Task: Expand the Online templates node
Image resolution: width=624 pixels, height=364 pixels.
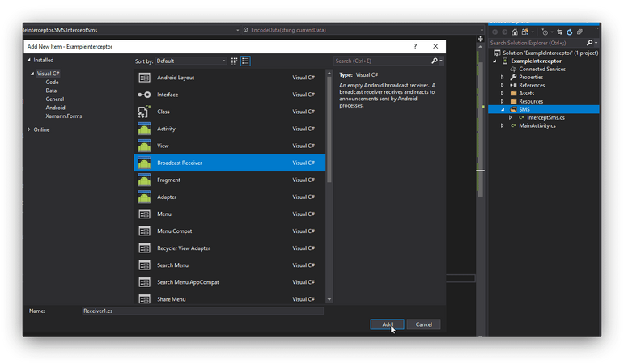Action: click(x=28, y=129)
